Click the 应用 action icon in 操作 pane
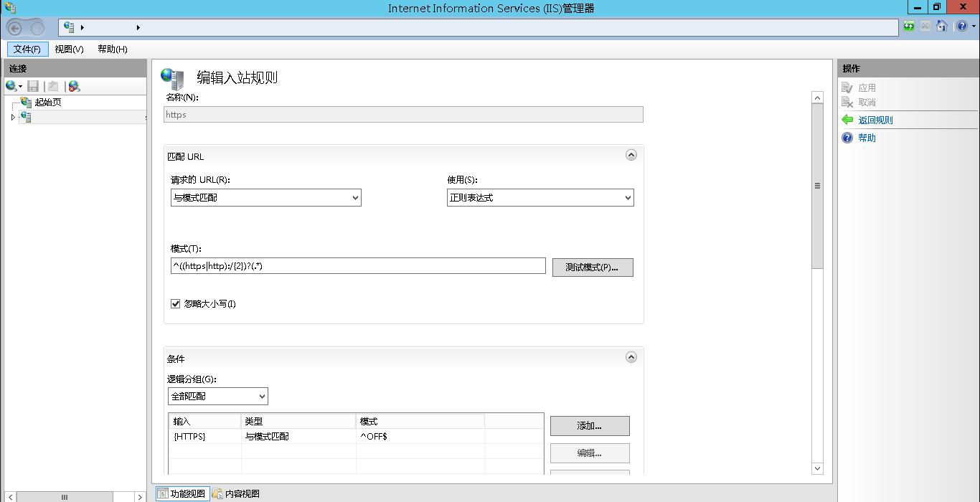The width and height of the screenshot is (980, 502). pos(847,87)
